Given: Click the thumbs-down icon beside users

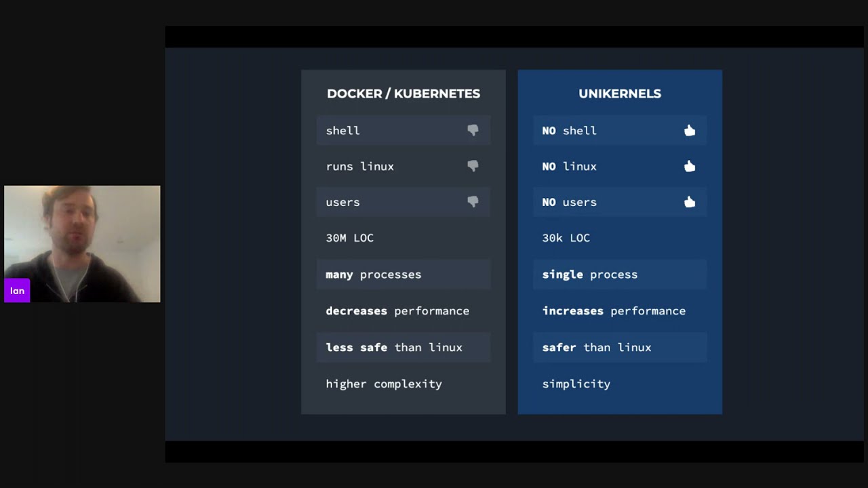Looking at the screenshot, I should 473,202.
